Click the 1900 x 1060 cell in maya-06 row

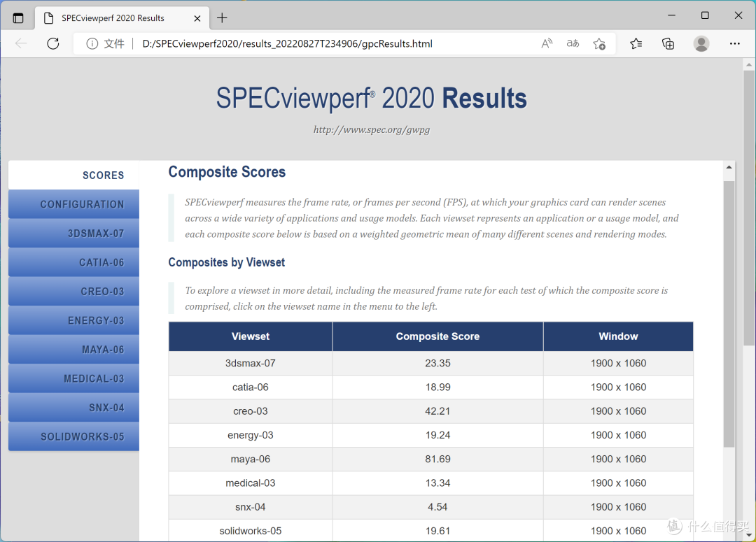618,459
